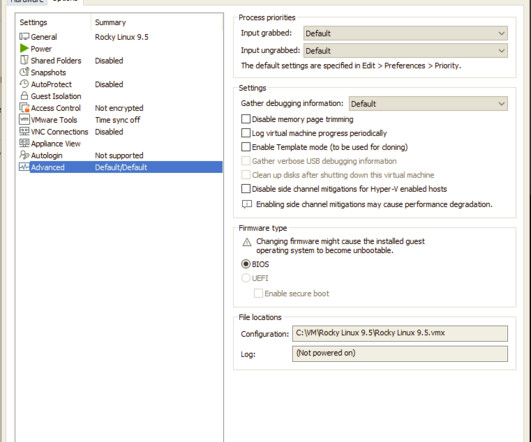Click the Shared Folders icon

[x=24, y=60]
